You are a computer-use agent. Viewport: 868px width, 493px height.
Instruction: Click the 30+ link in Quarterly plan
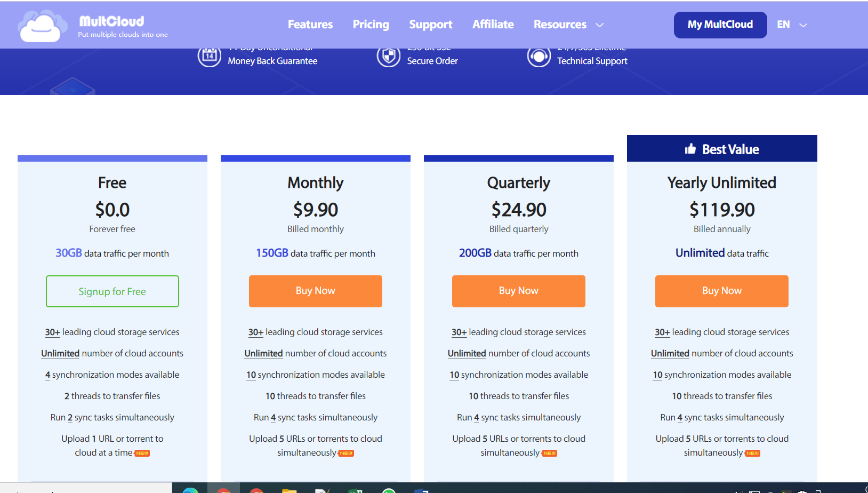coord(459,332)
